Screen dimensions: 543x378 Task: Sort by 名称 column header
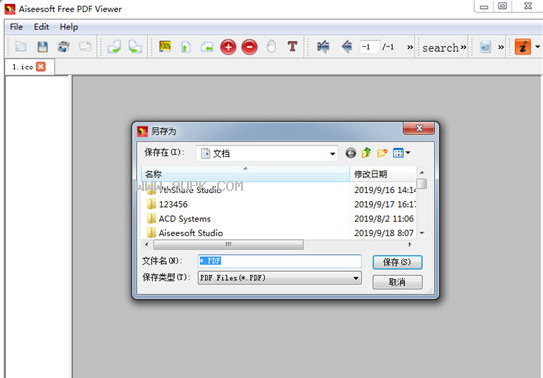pyautogui.click(x=246, y=174)
